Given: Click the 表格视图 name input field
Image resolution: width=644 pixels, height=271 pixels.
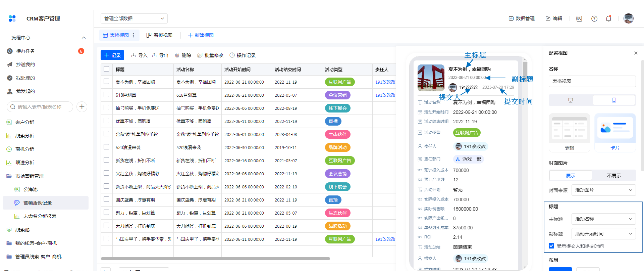Looking at the screenshot, I should [x=592, y=81].
